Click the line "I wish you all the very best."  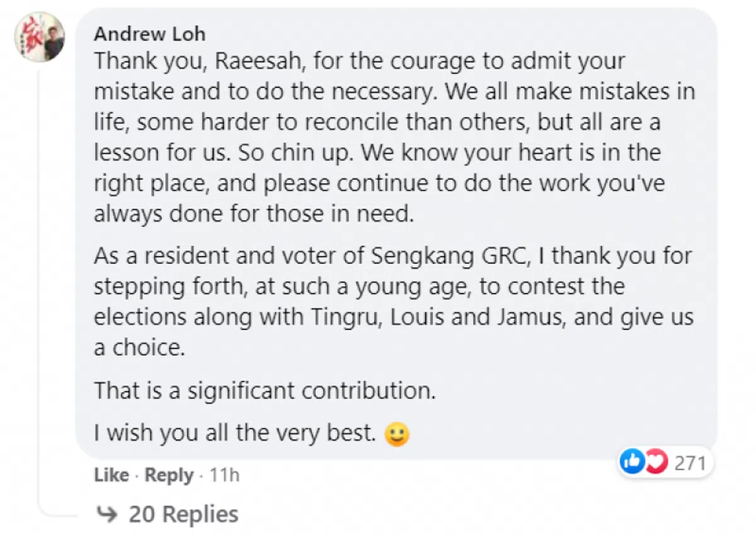click(x=235, y=434)
